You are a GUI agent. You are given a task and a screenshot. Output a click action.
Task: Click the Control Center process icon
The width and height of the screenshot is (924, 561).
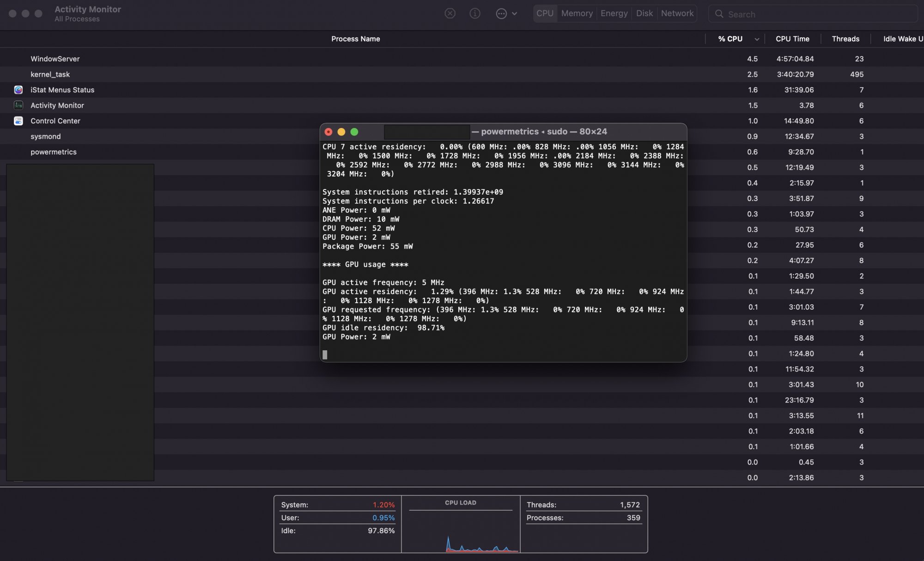point(18,121)
